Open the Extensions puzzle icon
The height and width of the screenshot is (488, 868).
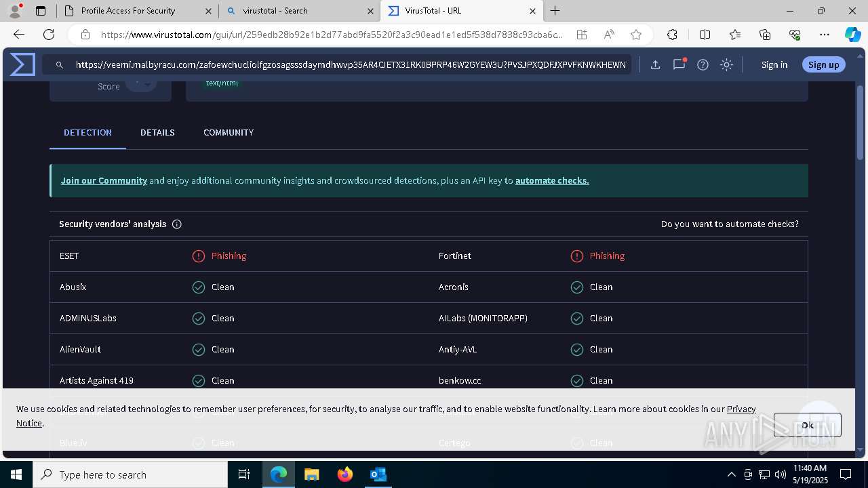(x=672, y=35)
